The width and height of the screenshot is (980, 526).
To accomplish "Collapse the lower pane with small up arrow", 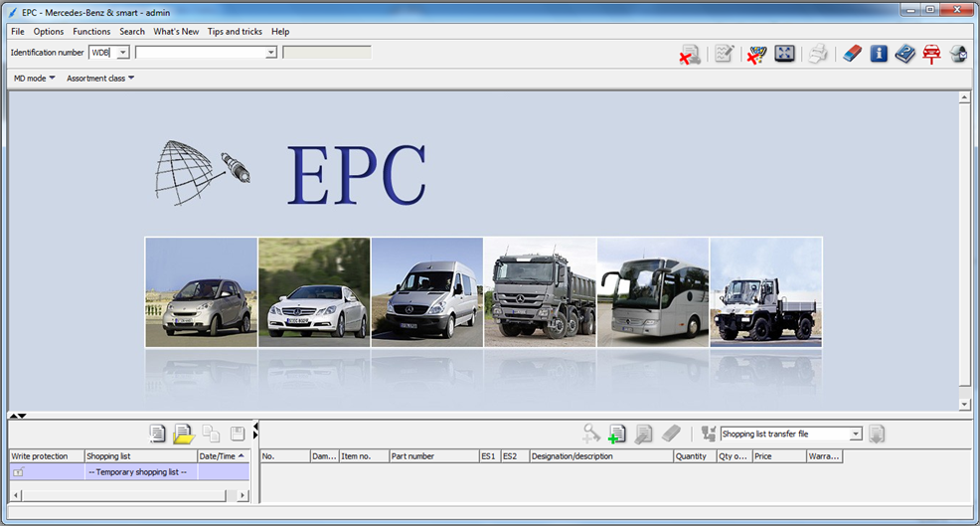I will pos(14,416).
